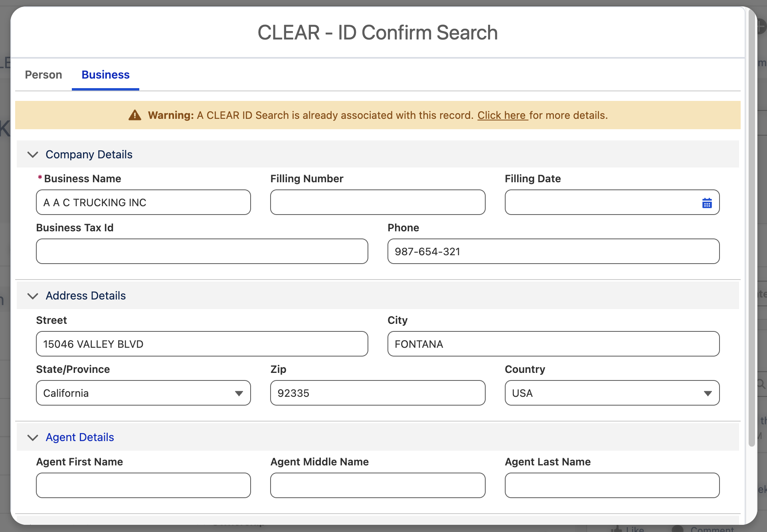The height and width of the screenshot is (532, 767).
Task: Click the 'Street' label
Action: 51,320
